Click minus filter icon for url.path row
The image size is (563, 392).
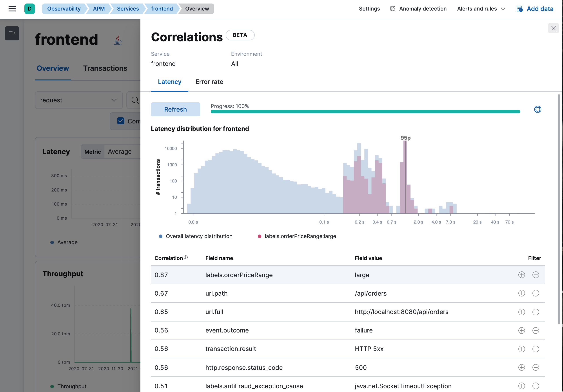click(536, 293)
